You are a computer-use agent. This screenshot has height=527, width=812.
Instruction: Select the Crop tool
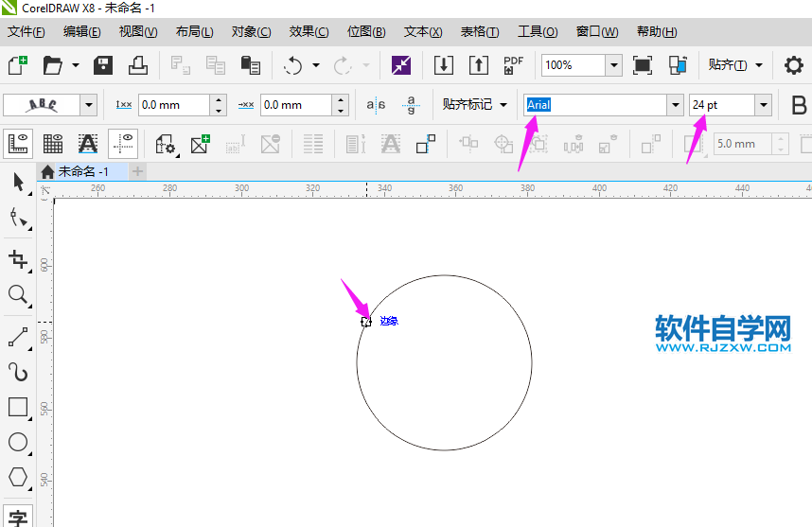(x=18, y=259)
